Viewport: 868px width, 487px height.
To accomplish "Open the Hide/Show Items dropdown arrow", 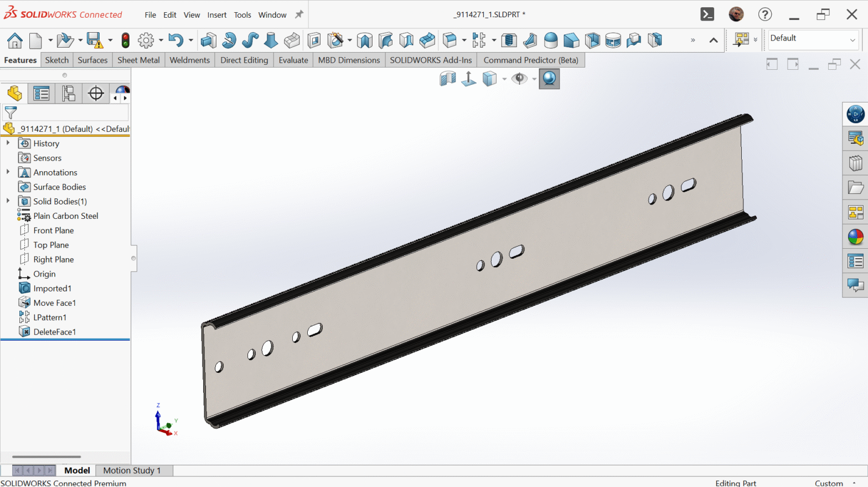I will (534, 79).
